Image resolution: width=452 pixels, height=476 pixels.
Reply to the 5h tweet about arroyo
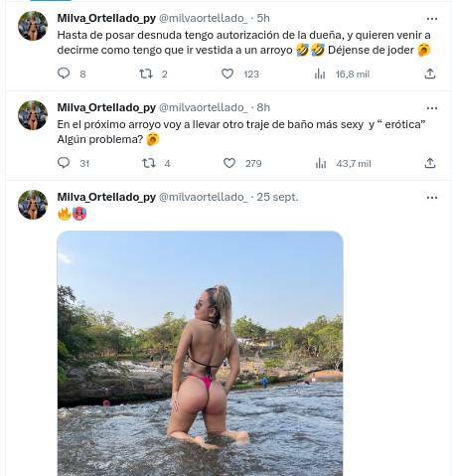pos(64,74)
